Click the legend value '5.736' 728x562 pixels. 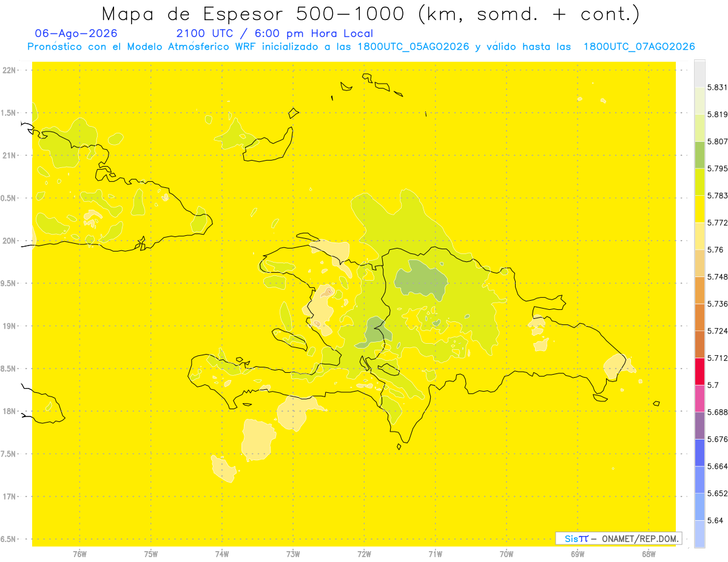point(718,304)
